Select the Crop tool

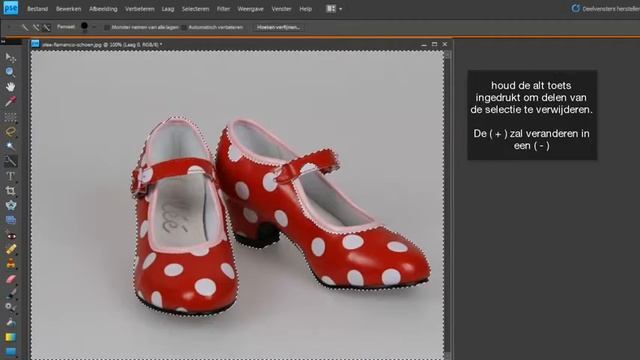(x=10, y=191)
